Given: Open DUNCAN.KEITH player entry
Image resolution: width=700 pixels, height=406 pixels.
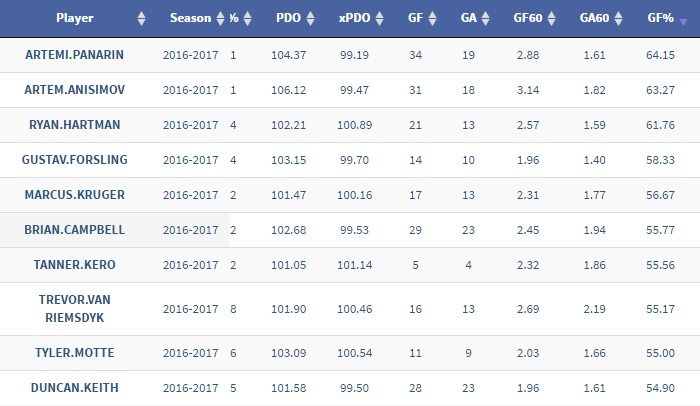Looking at the screenshot, I should (x=75, y=388).
